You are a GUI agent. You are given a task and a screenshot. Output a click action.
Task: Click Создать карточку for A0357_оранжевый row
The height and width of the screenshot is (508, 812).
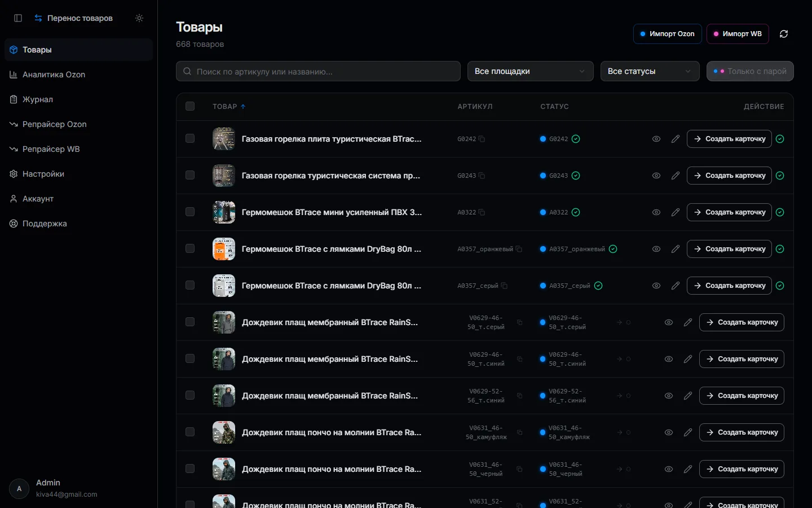click(x=729, y=249)
